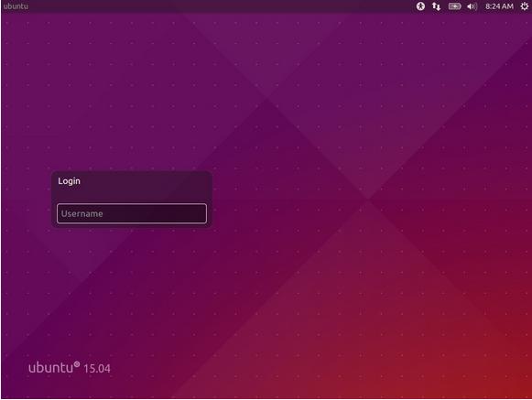This screenshot has height=400, width=532.
Task: Open the network connections indicator
Action: (437, 6)
